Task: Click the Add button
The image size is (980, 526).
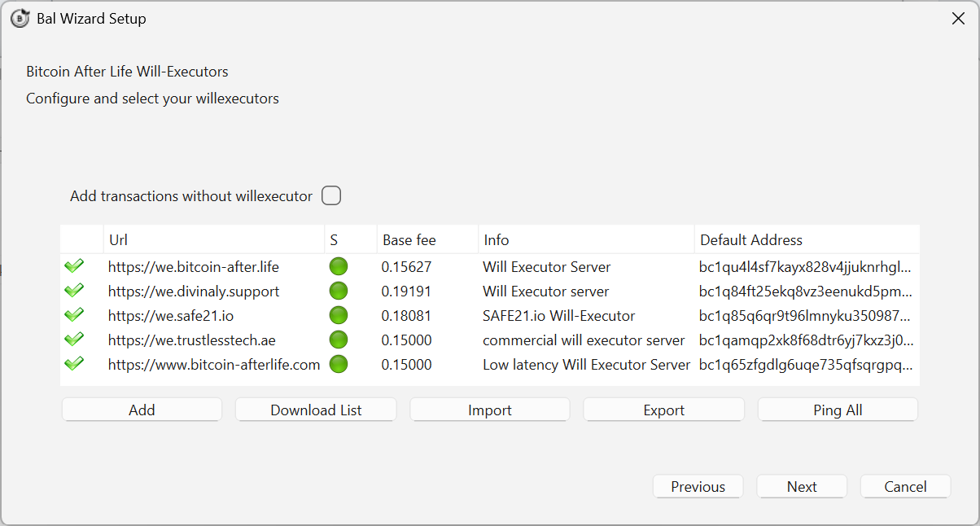Action: click(142, 410)
